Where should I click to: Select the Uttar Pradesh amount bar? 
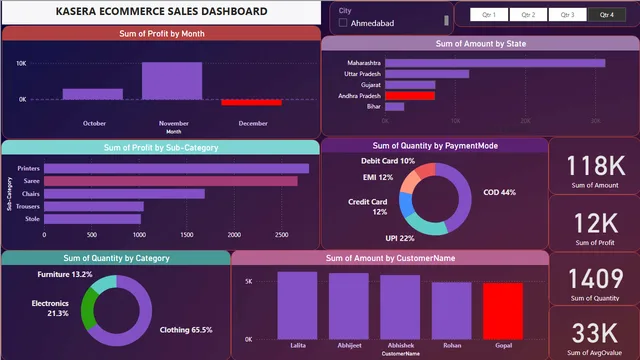click(x=427, y=74)
